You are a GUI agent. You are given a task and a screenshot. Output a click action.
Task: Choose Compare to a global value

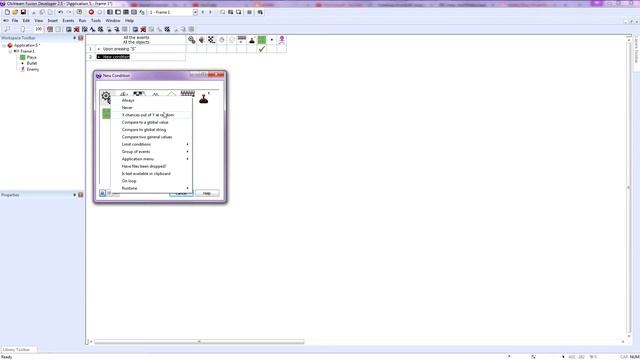[x=151, y=122]
